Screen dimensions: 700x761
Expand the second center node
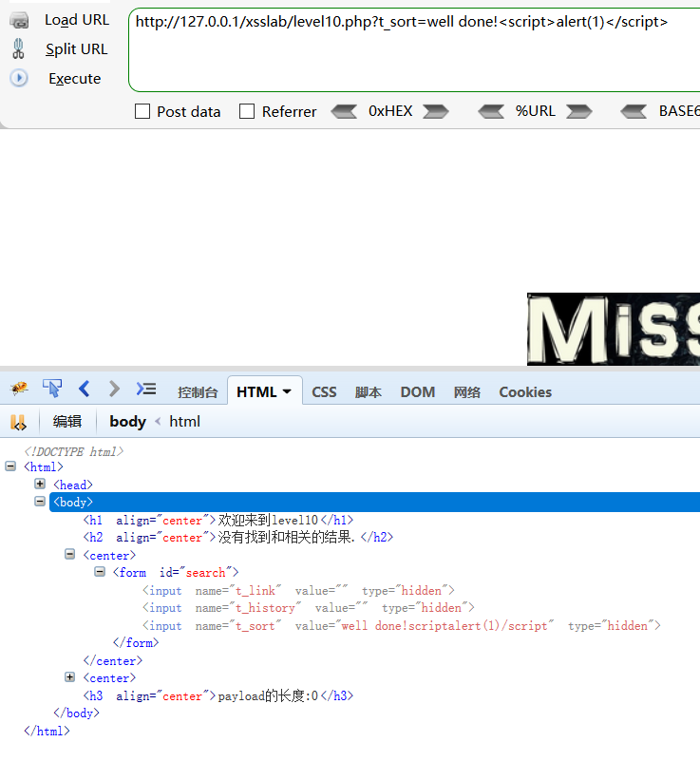70,677
